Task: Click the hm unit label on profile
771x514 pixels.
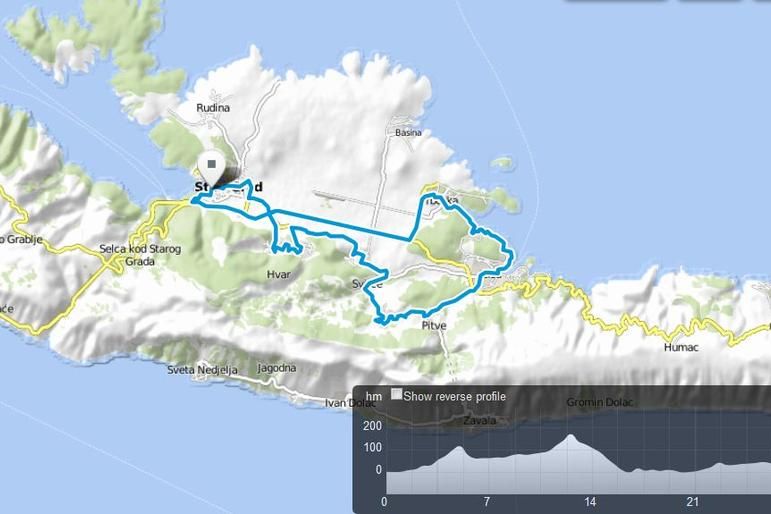Action: [374, 396]
